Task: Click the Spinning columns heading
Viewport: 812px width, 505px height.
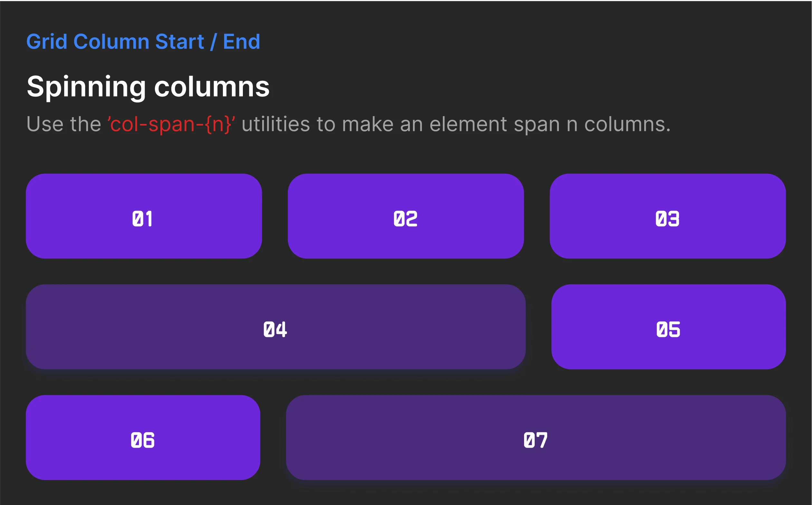Action: tap(148, 87)
